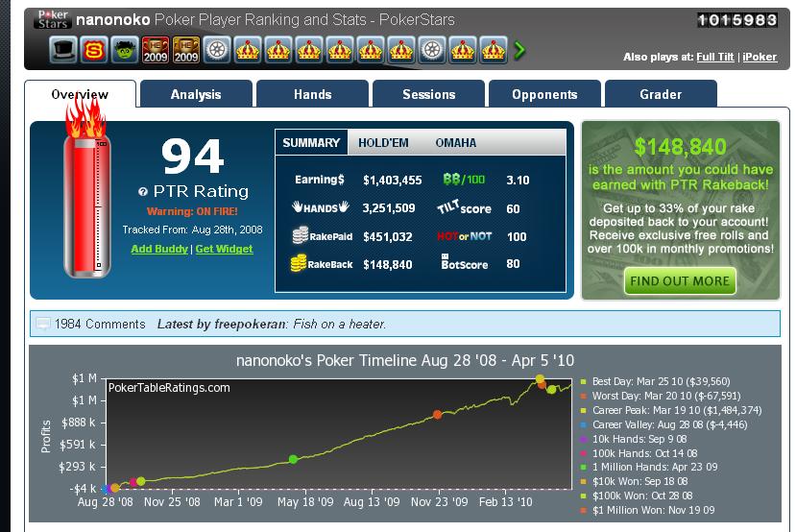796x532 pixels.
Task: Click the comments speech bubble icon
Action: pos(42,324)
